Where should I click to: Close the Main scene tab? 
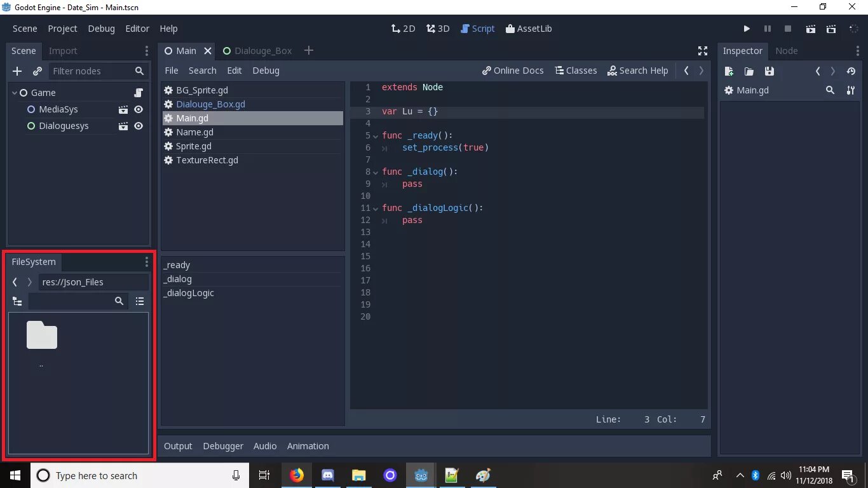[x=208, y=51]
